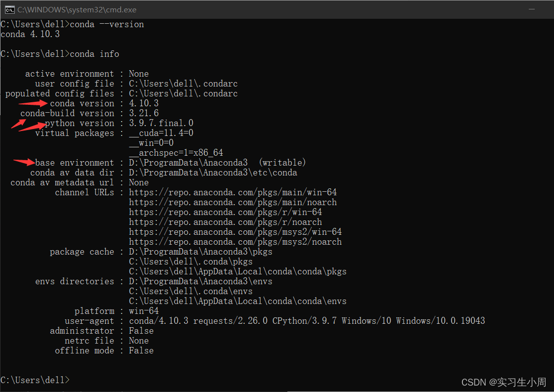
Task: Click the pkgs/msys2/win-64 channel URL
Action: click(235, 232)
